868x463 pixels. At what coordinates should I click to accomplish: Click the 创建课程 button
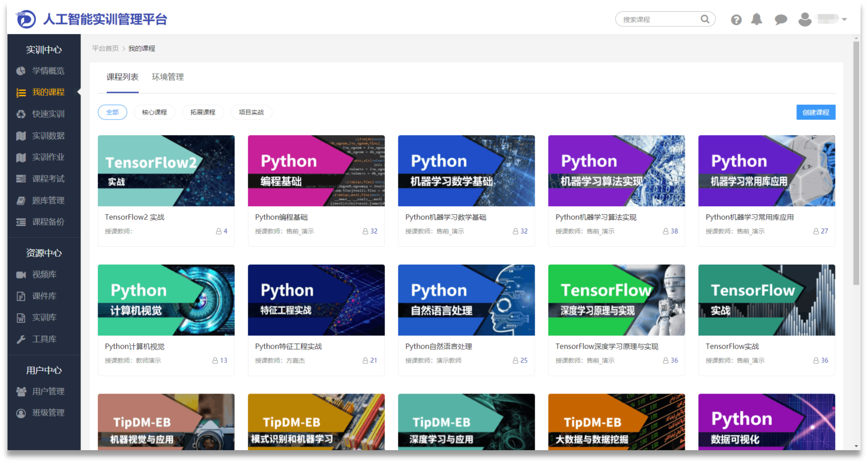(x=816, y=113)
